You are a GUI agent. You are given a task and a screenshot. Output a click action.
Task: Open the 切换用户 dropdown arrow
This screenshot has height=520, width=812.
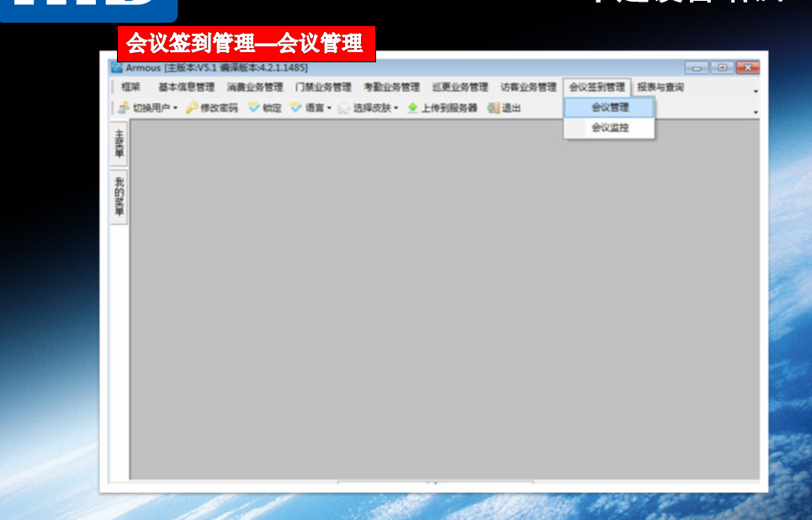click(x=175, y=109)
